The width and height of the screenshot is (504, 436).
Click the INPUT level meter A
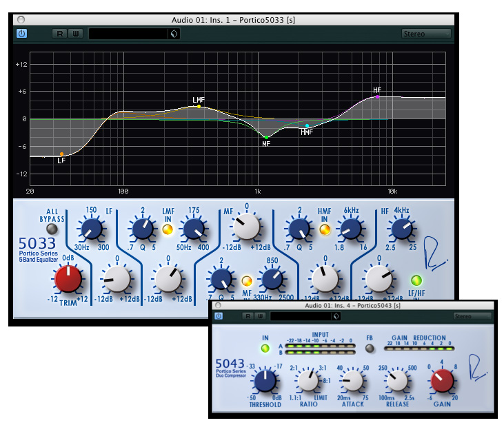[x=320, y=346]
